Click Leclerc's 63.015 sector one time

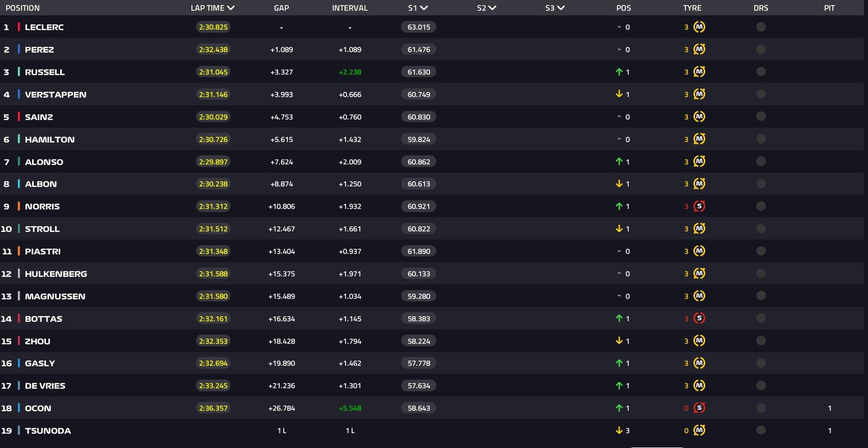(x=418, y=27)
